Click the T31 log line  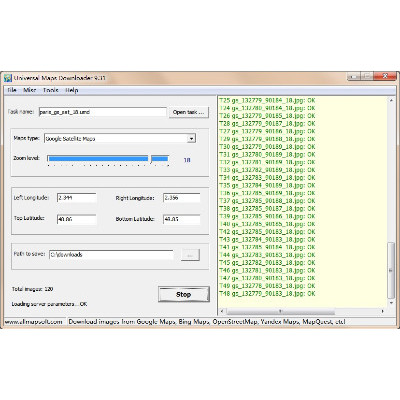[267, 154]
